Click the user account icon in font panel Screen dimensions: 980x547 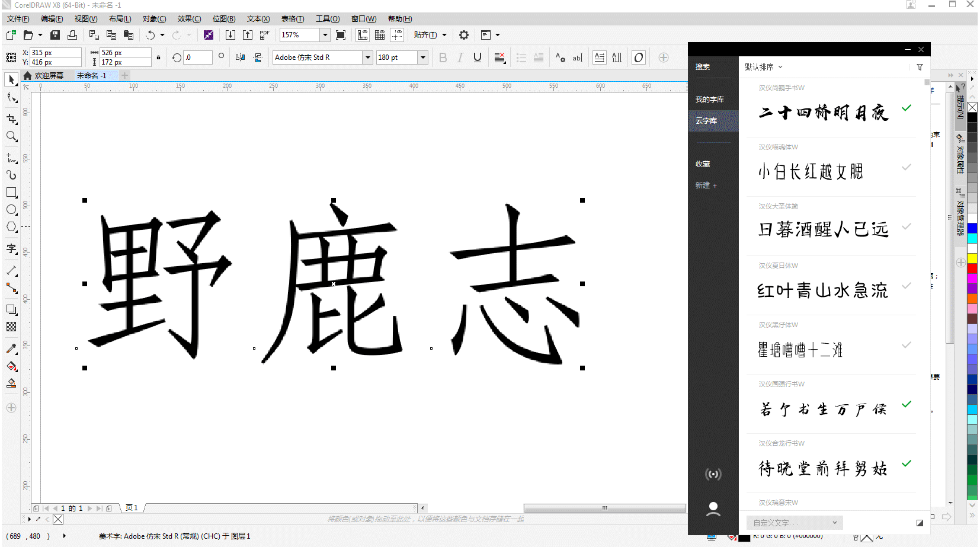pos(713,509)
